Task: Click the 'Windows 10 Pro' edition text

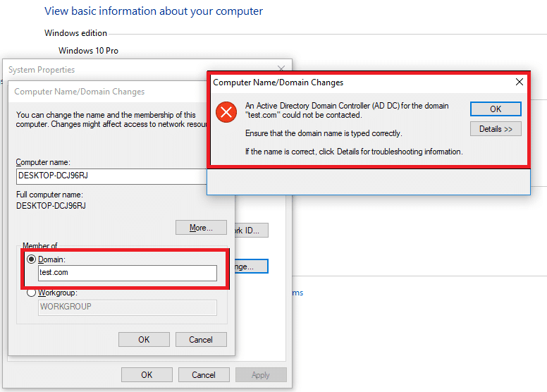Action: 88,51
